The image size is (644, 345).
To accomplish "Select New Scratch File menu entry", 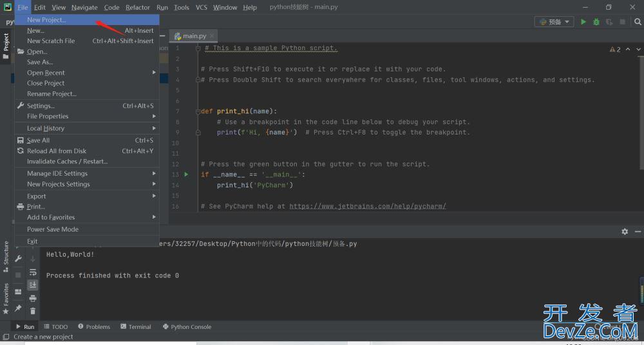I will tap(87, 41).
